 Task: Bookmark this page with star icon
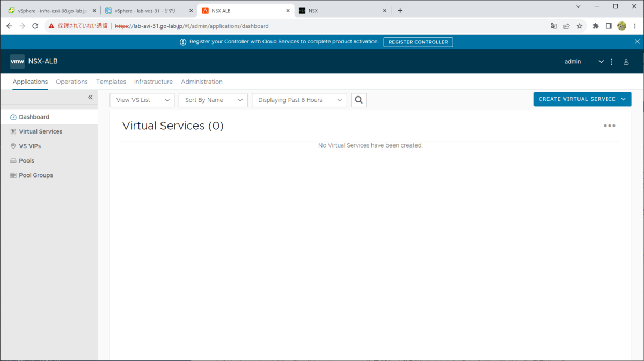pyautogui.click(x=580, y=26)
